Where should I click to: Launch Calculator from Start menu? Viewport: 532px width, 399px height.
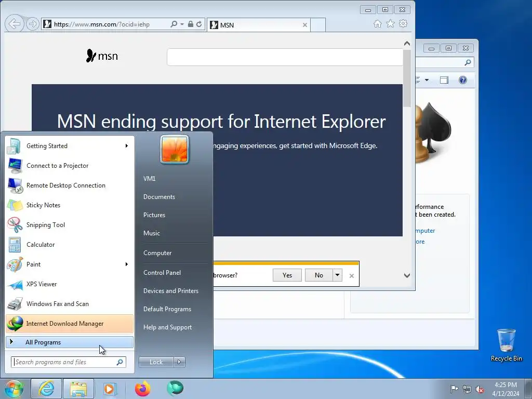pos(70,244)
